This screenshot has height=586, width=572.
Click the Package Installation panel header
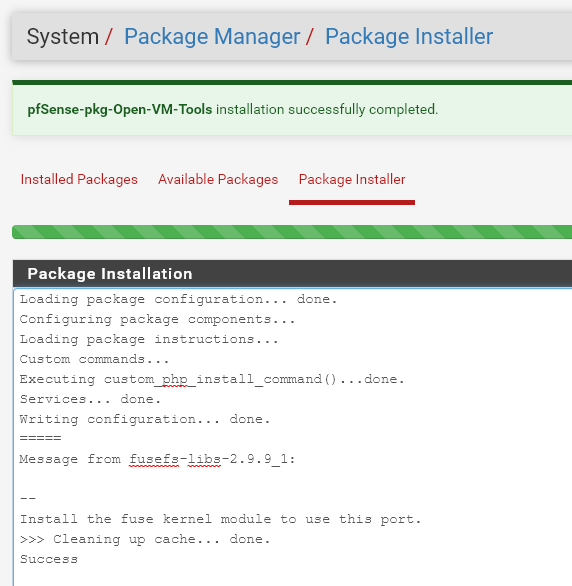pos(292,274)
